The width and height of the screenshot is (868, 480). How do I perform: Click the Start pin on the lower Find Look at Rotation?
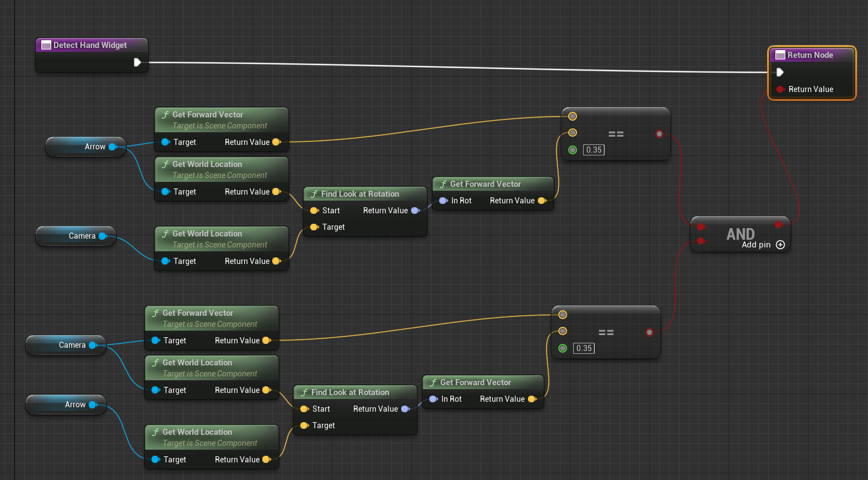(x=304, y=409)
